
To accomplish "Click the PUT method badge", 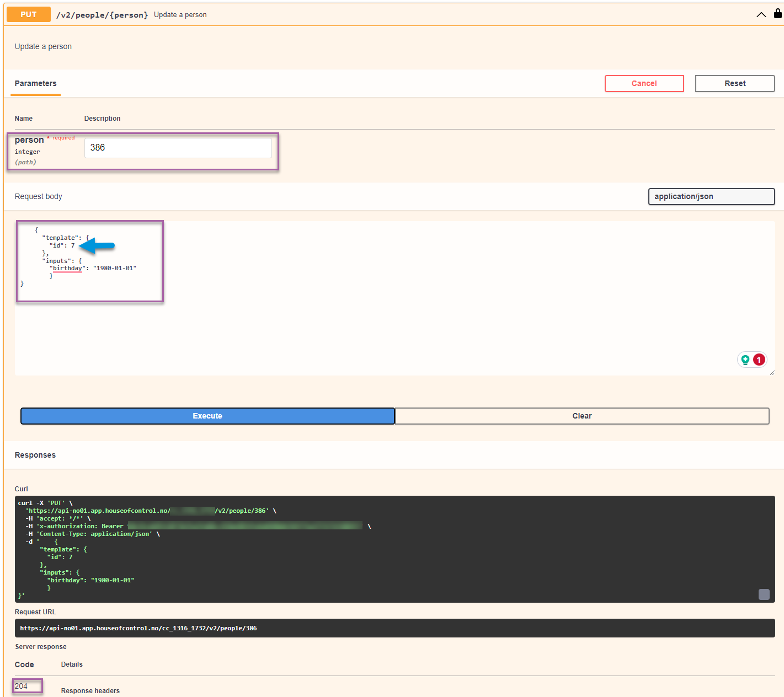I will pos(29,14).
